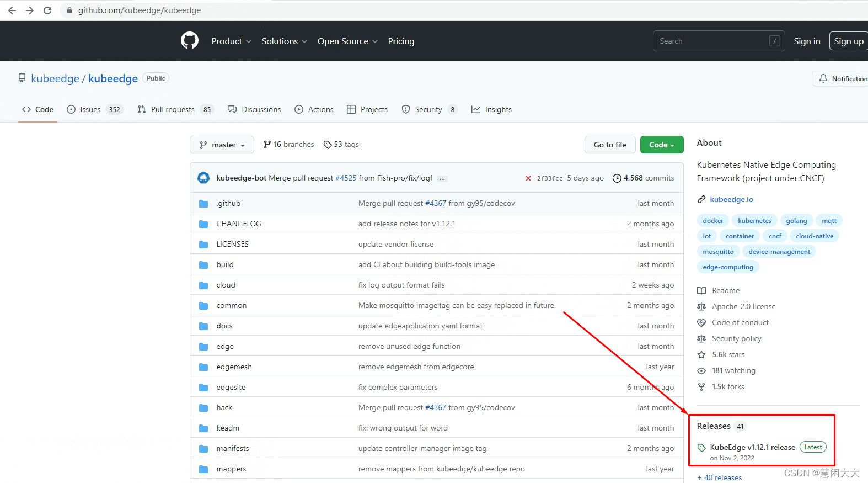This screenshot has height=483, width=868.
Task: Click the GitHub Octocat logo
Action: tap(190, 40)
